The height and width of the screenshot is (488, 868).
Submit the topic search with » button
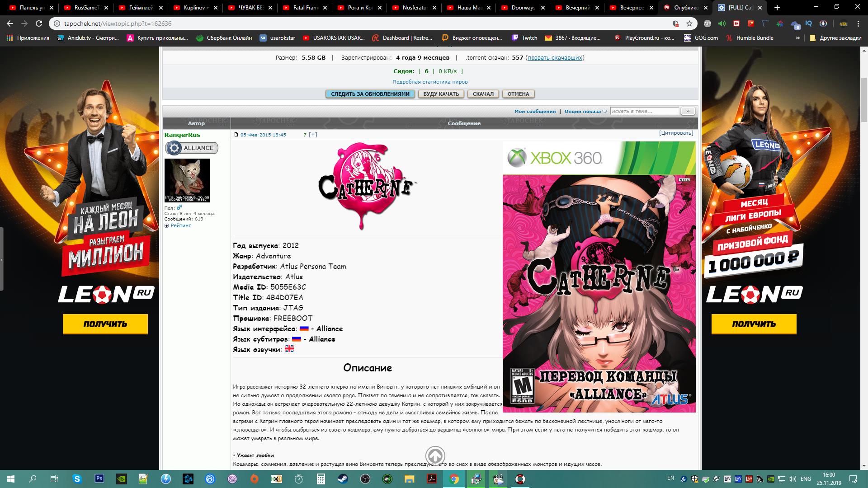click(688, 111)
